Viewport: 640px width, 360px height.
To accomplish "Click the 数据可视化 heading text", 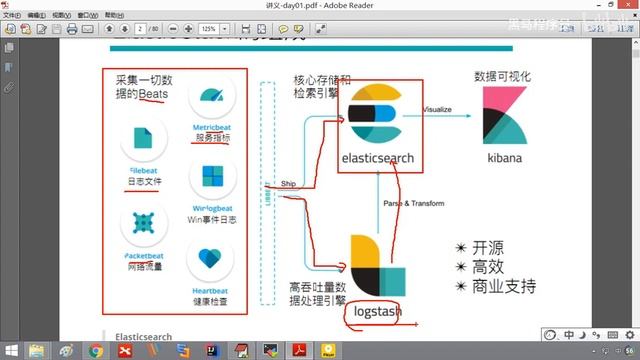I will click(502, 76).
